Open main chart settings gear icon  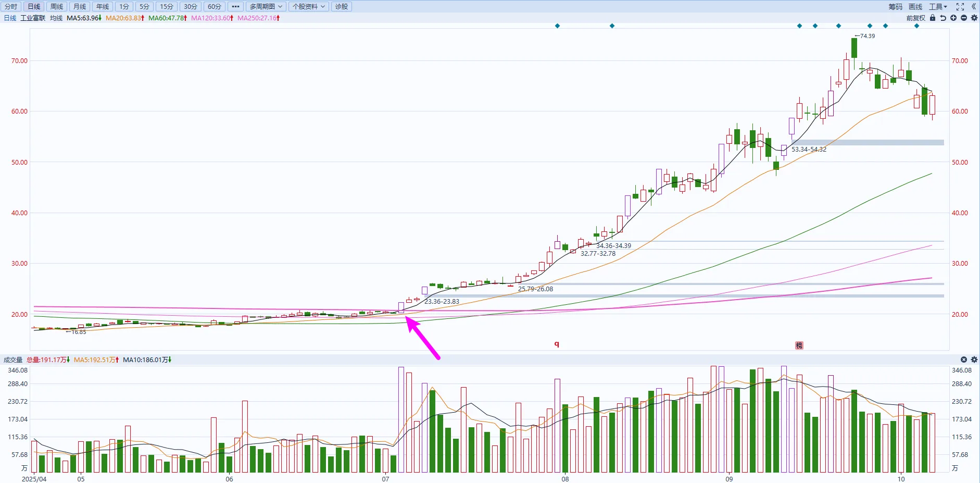[x=974, y=18]
